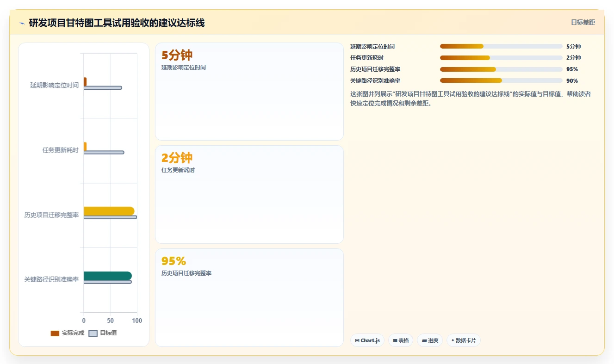Click the gray target bar for 任务更新耗时

[104, 152]
